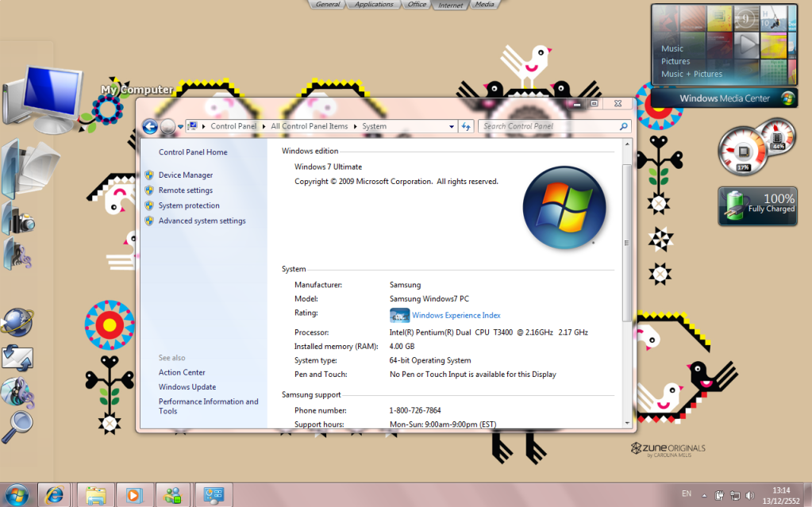The width and height of the screenshot is (812, 507).
Task: Open Action Center link
Action: 182,372
